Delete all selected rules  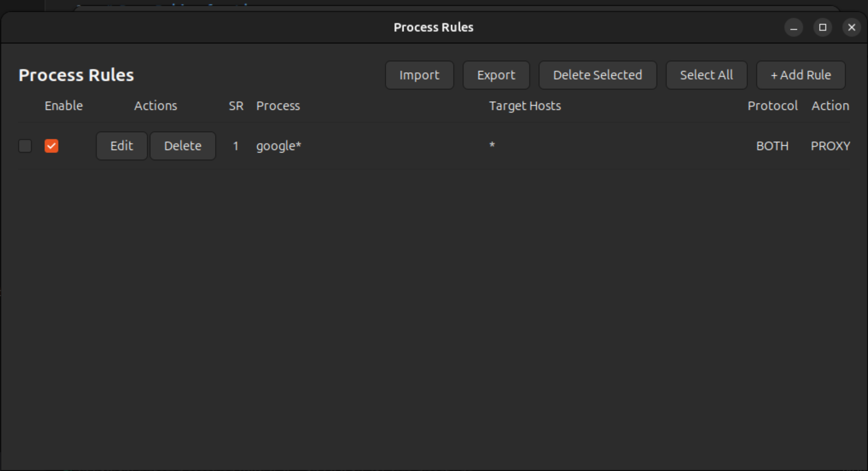tap(597, 75)
